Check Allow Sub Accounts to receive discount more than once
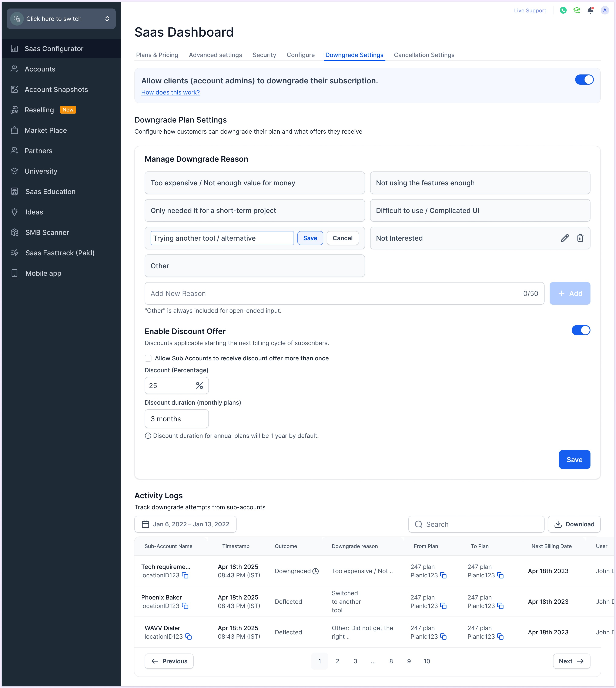 tap(148, 358)
